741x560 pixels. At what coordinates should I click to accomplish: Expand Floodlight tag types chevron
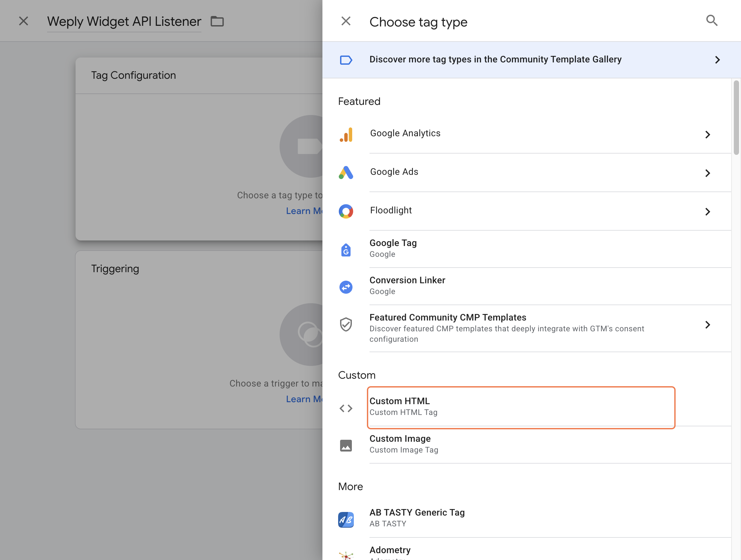pyautogui.click(x=707, y=211)
